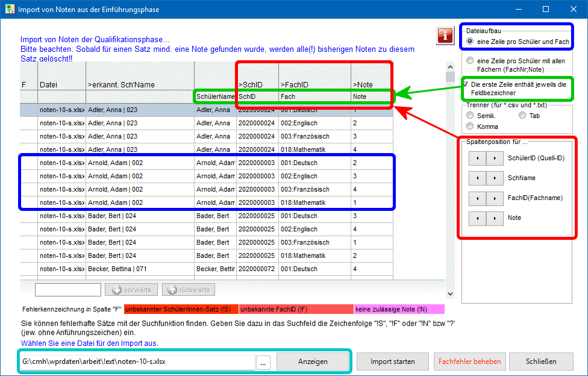Move the Note column position right
The height and width of the screenshot is (376, 588).
coord(495,218)
